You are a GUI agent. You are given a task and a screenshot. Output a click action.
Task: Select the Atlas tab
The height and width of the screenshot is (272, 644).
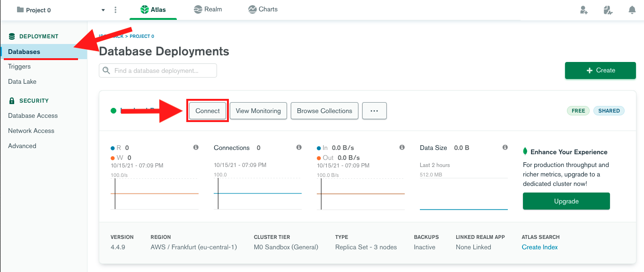pos(153,9)
